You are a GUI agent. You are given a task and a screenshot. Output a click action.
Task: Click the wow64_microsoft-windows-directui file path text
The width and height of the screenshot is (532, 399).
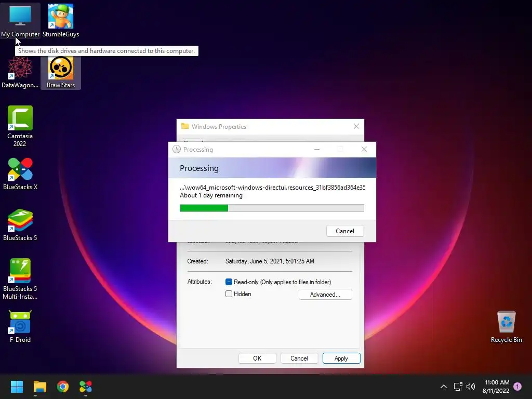click(x=272, y=187)
